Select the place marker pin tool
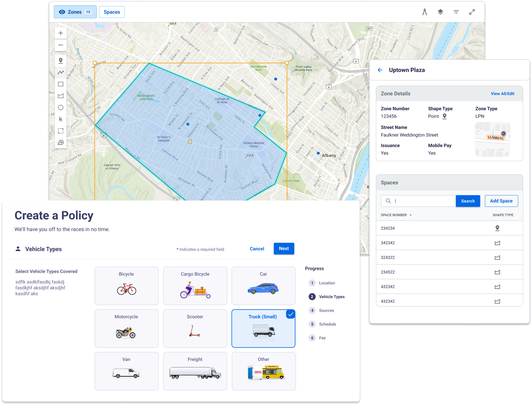The height and width of the screenshot is (405, 532). click(61, 61)
